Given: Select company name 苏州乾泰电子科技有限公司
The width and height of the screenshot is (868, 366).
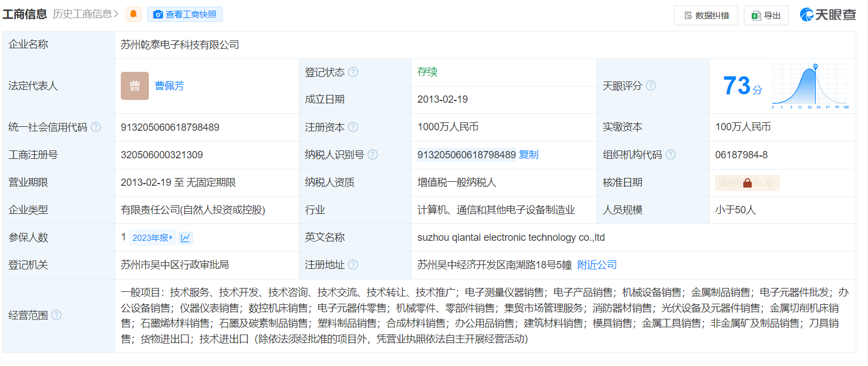Looking at the screenshot, I should pyautogui.click(x=180, y=45).
